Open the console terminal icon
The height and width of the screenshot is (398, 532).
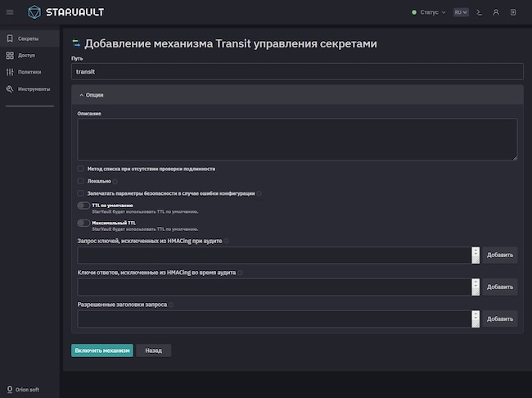479,12
